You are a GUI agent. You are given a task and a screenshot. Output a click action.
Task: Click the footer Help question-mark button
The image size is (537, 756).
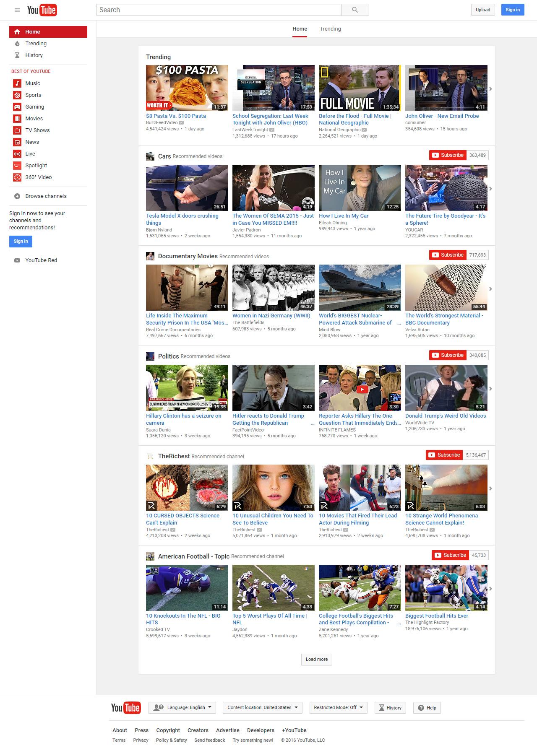click(427, 708)
